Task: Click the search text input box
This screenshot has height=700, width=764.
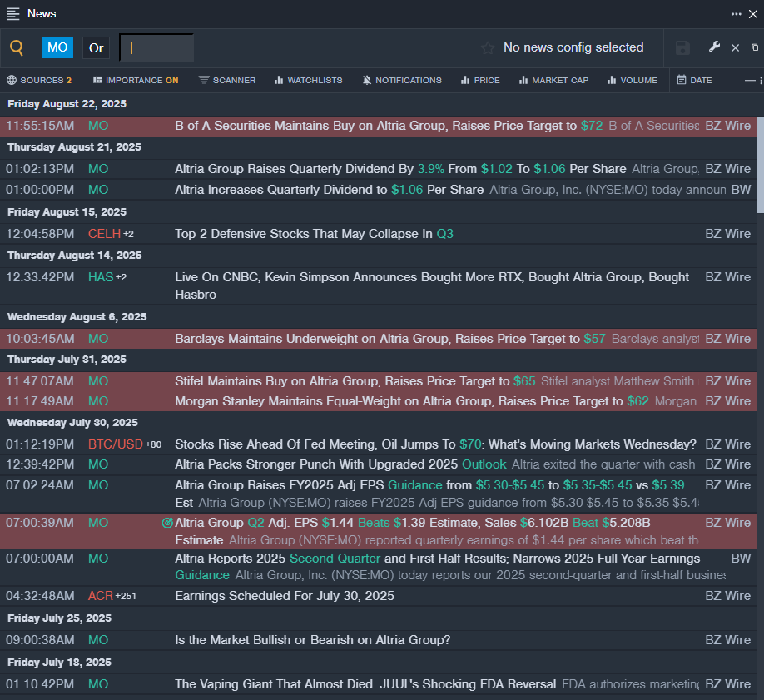Action: tap(157, 47)
